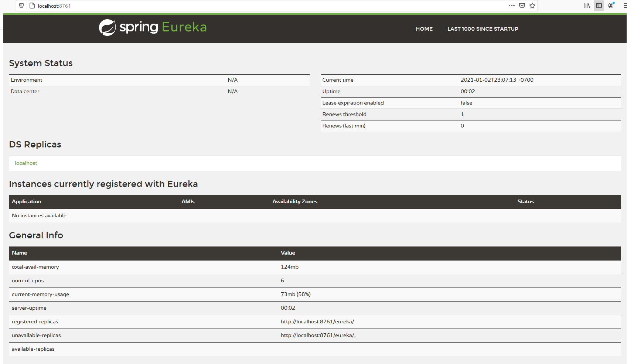Click the site information page icon
Viewport: 627px width, 364px height.
pos(32,6)
